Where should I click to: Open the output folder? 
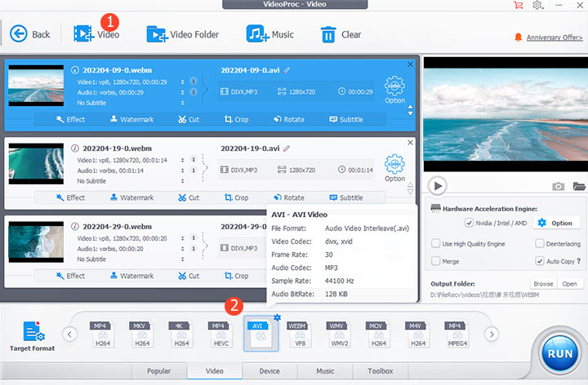[x=570, y=284]
